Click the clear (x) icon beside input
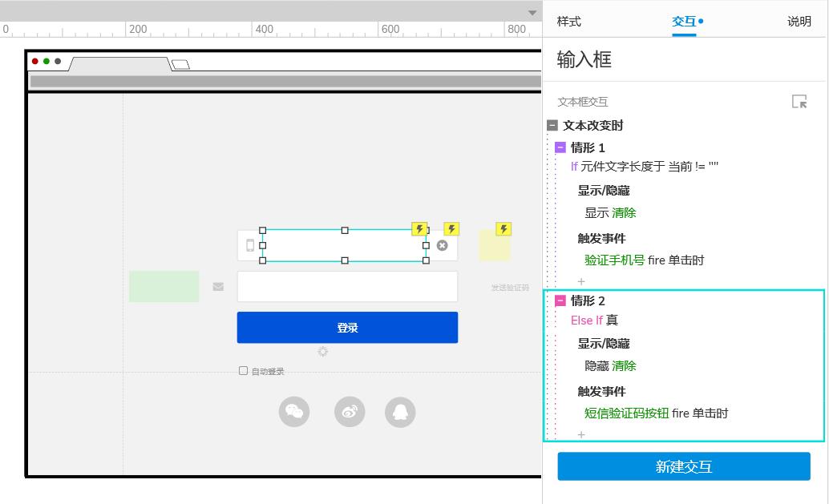Image resolution: width=829 pixels, height=504 pixels. coord(443,245)
